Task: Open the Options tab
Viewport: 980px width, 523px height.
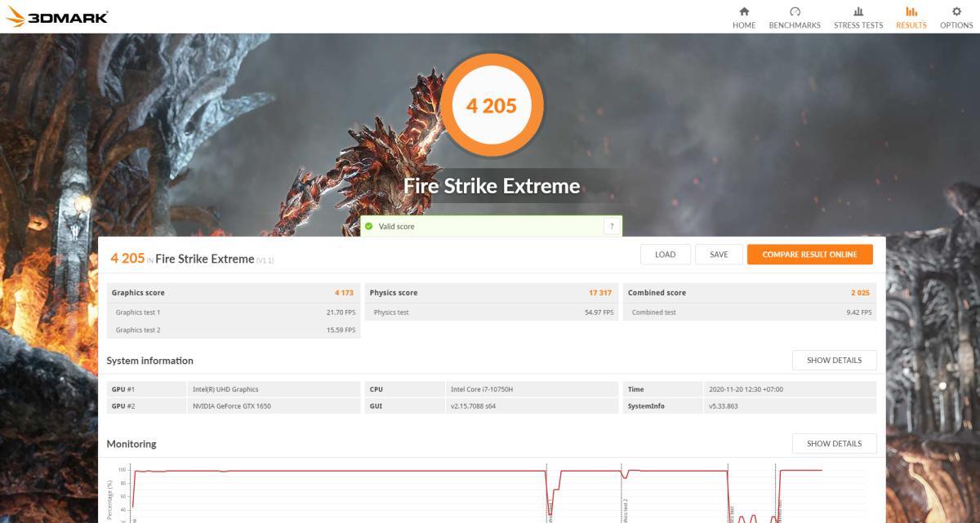Action: pos(956,17)
